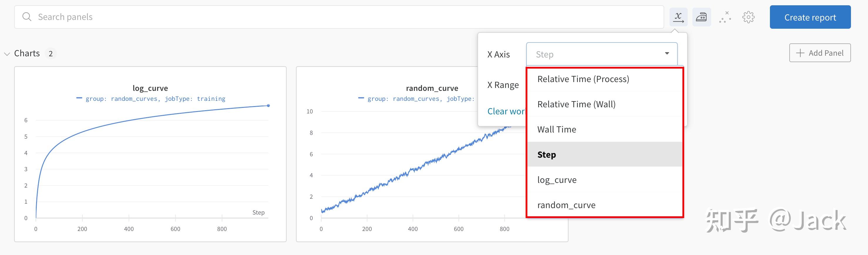Pick the highlighted Step option
The image size is (868, 255).
click(546, 155)
